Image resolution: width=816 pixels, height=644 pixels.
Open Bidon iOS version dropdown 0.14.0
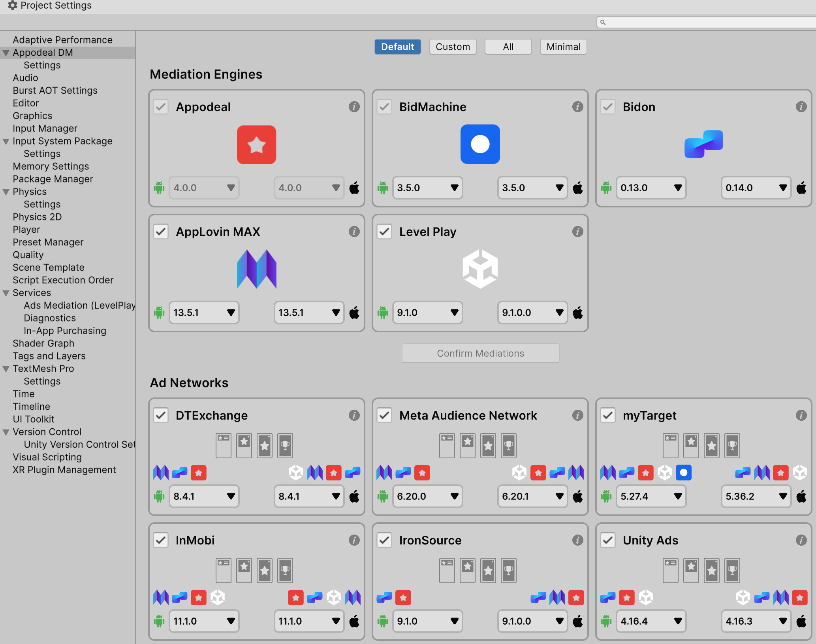[x=756, y=188]
